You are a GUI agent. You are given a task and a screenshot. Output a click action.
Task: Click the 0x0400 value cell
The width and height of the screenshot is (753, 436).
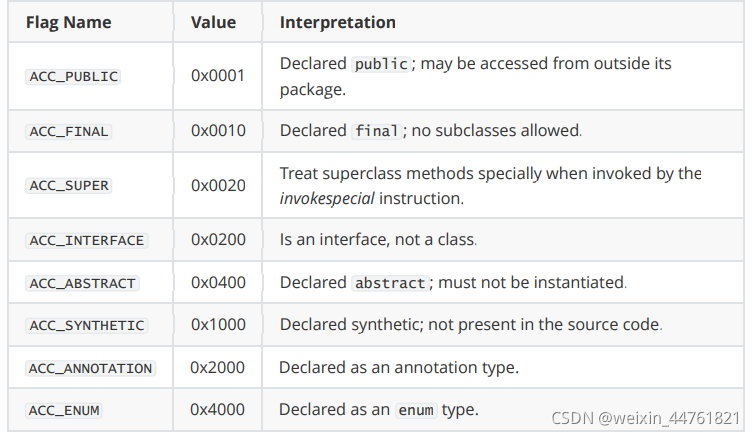point(217,283)
